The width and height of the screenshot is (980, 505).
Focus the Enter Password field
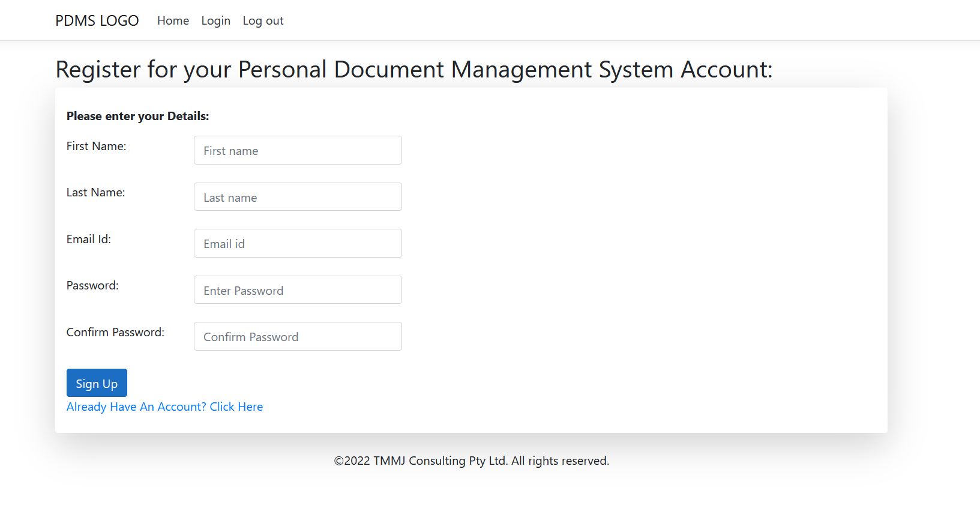[x=298, y=290]
